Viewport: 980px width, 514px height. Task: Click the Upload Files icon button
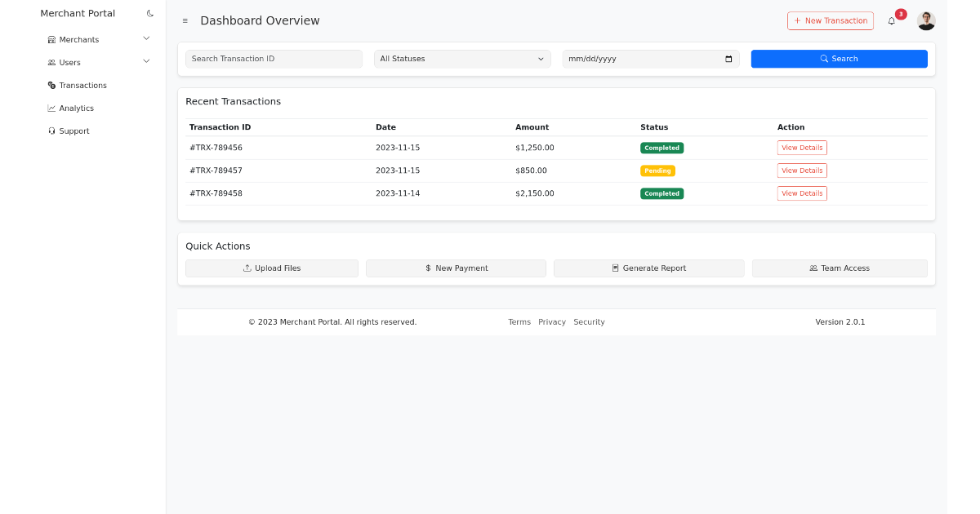point(247,268)
